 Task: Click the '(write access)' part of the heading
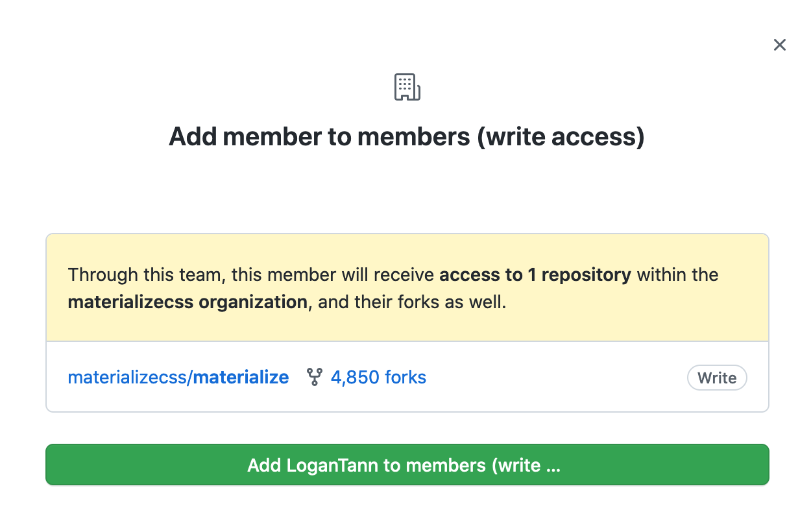pyautogui.click(x=561, y=137)
